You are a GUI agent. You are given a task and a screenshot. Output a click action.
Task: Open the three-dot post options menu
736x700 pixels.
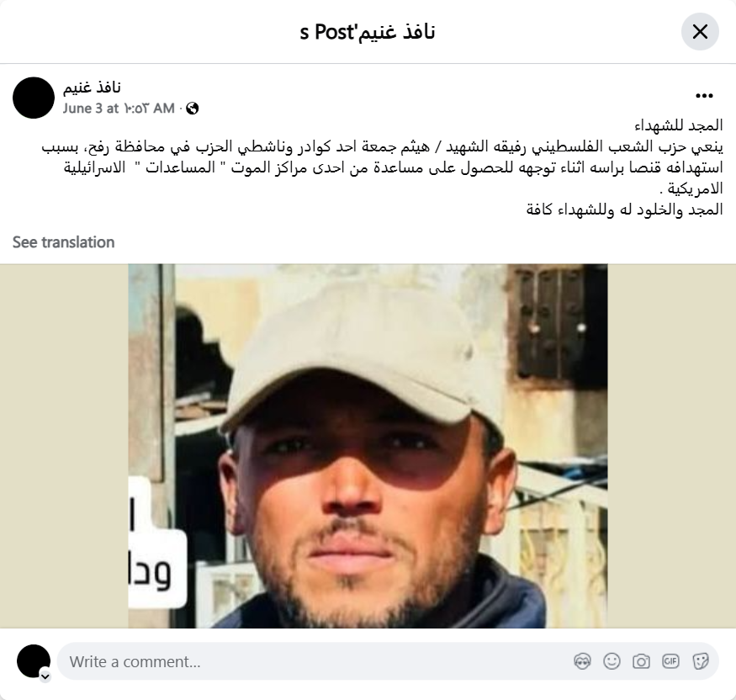(704, 96)
